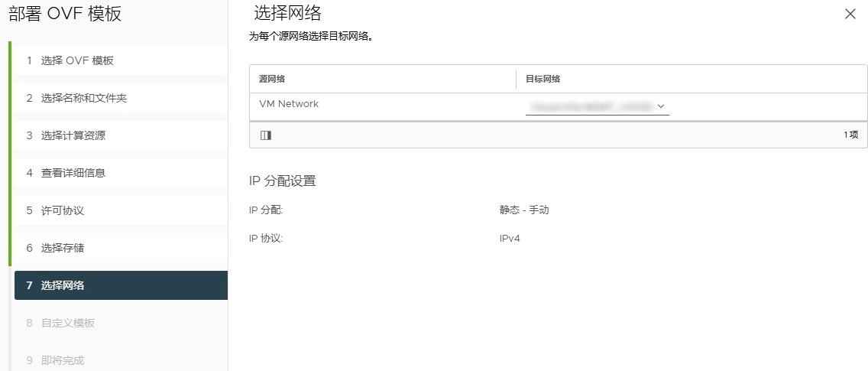Click disabled step 9 即将完成
The width and height of the screenshot is (868, 371).
[x=62, y=360]
